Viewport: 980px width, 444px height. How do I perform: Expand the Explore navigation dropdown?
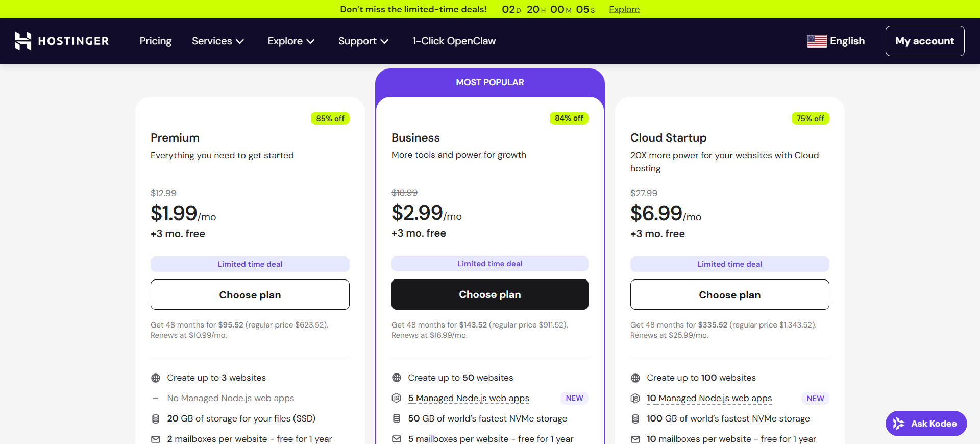click(291, 41)
